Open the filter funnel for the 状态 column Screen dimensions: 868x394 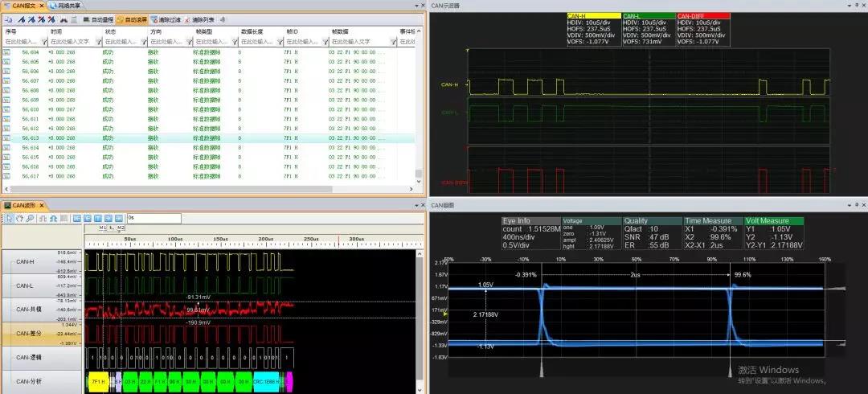(x=144, y=42)
